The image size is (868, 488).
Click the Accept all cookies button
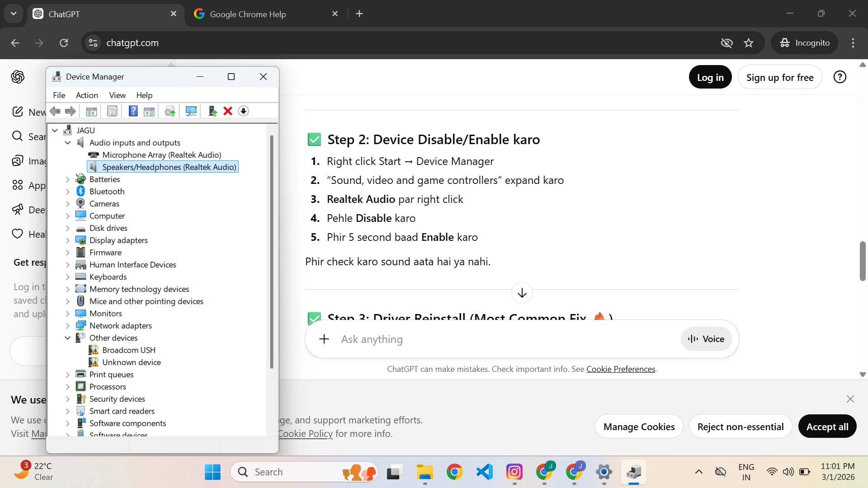point(827,427)
